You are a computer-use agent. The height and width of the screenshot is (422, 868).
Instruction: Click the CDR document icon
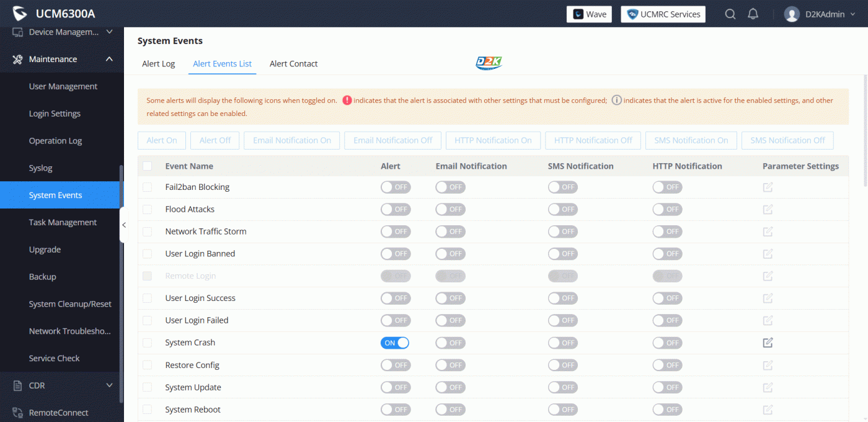tap(17, 385)
